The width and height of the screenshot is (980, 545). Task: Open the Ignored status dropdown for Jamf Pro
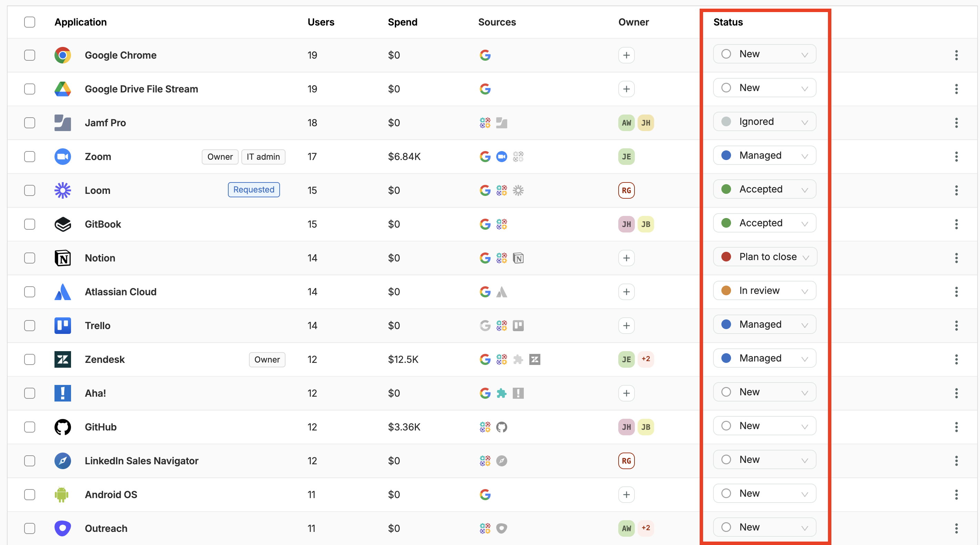[765, 122]
